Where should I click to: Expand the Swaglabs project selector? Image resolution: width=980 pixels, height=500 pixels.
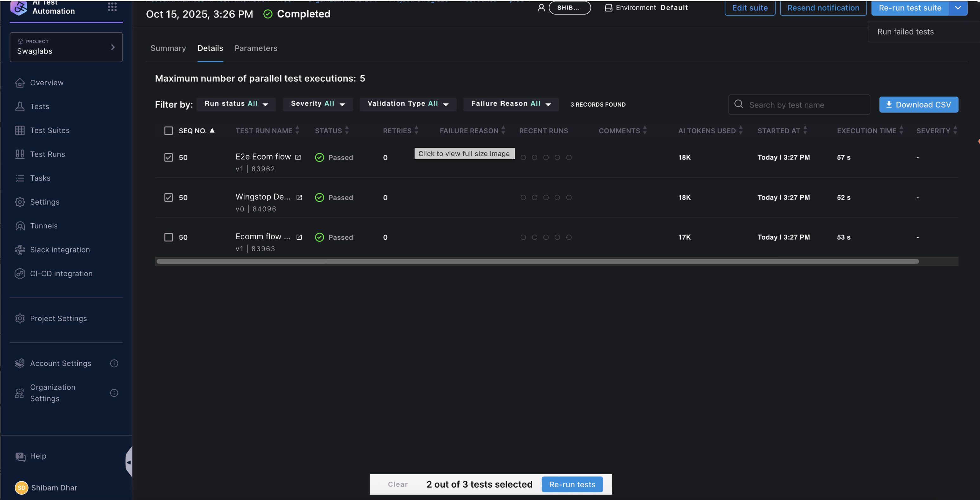pyautogui.click(x=66, y=47)
